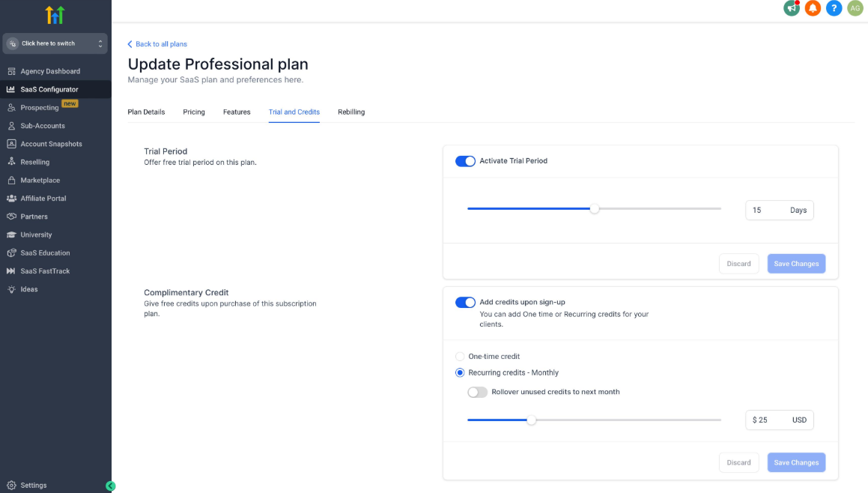Viewport: 868px width, 493px height.
Task: Click the text Offer free trial period on this plan
Action: pyautogui.click(x=201, y=163)
